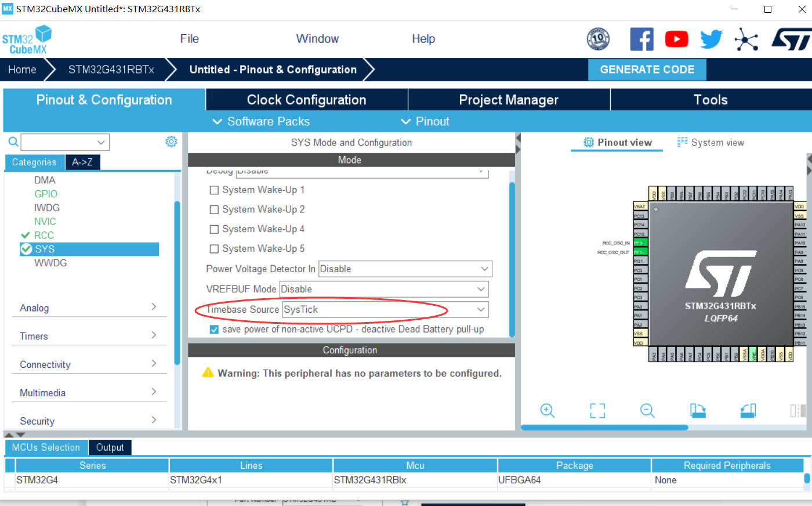This screenshot has width=812, height=506.
Task: Enable System Wake-Up 5 checkbox
Action: 214,249
